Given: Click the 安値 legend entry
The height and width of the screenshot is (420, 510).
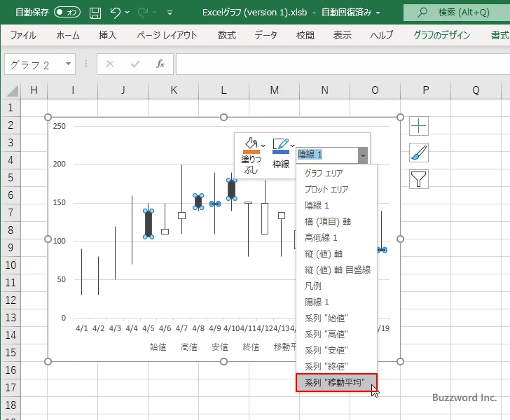Looking at the screenshot, I should (220, 347).
